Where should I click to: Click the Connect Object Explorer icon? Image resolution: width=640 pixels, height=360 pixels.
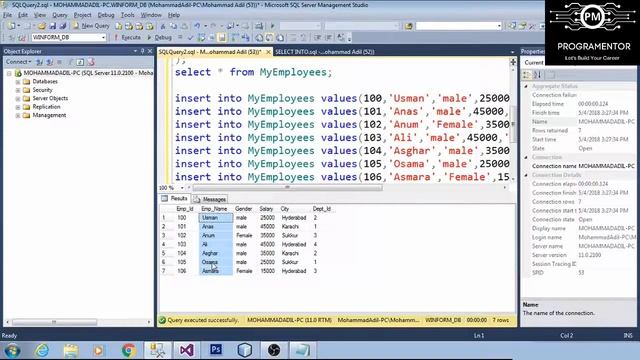pos(40,62)
